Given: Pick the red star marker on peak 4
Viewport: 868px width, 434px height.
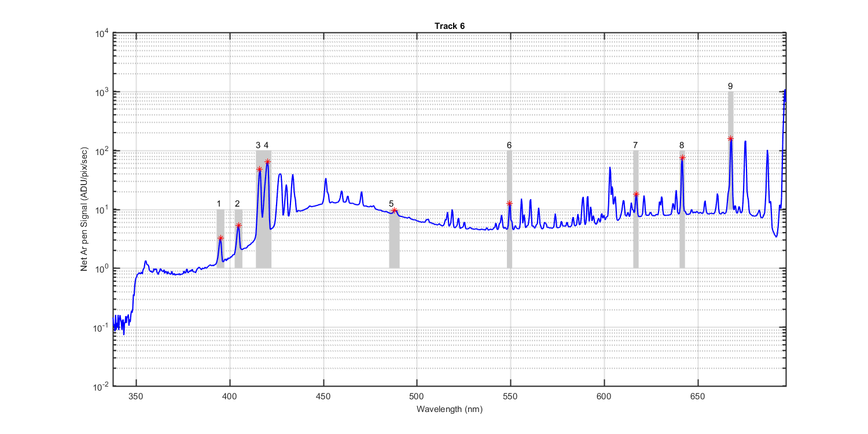Looking at the screenshot, I should 267,161.
